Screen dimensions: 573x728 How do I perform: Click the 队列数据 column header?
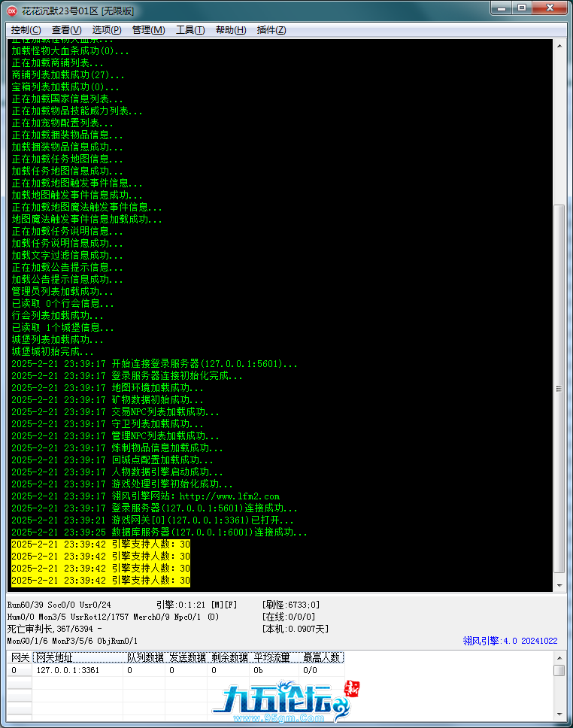[145, 657]
